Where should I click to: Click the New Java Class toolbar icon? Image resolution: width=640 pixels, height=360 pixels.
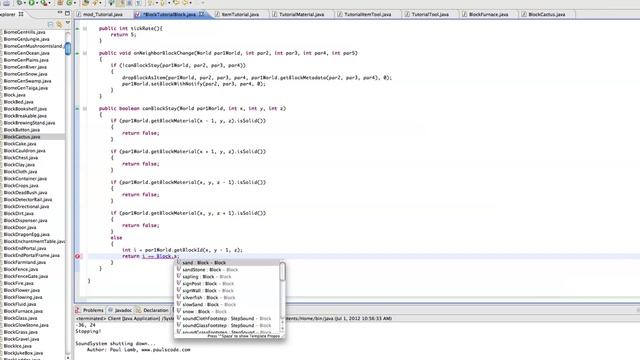[69, 2]
